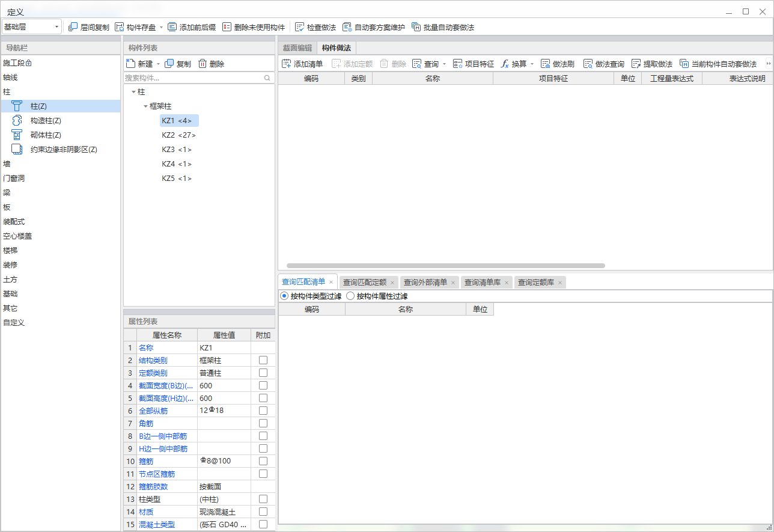Tick the 附加 checkbox for 结构类别
This screenshot has height=532, width=774.
(263, 360)
